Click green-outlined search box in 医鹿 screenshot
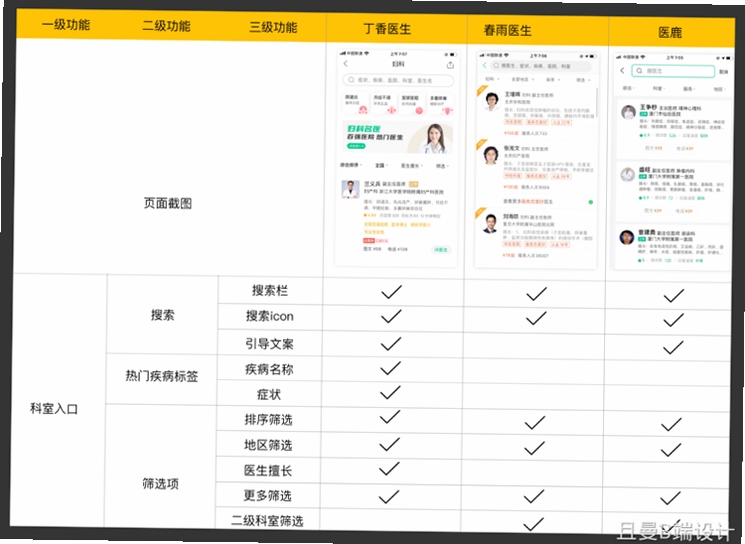The height and width of the screenshot is (544, 745). [x=673, y=71]
